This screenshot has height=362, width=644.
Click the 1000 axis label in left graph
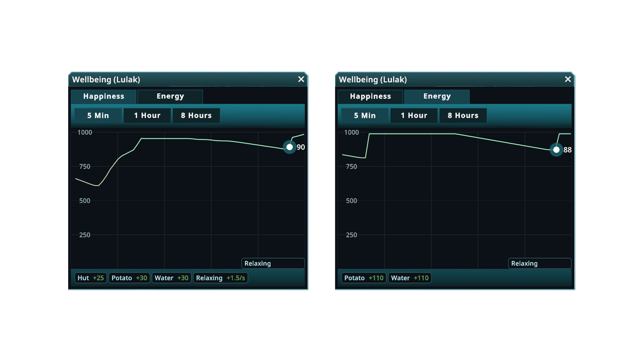[85, 132]
